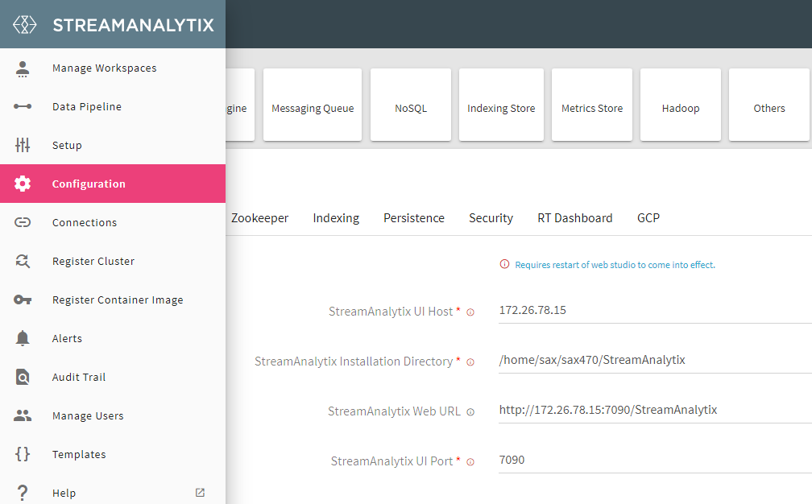Switch to the Indexing tab
Screen dimensions: 812x504
point(336,218)
